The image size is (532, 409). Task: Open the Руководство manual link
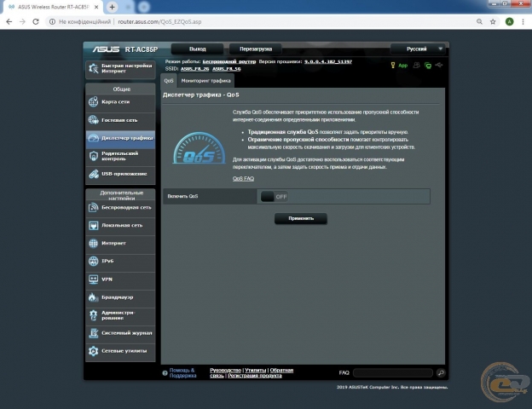click(225, 371)
